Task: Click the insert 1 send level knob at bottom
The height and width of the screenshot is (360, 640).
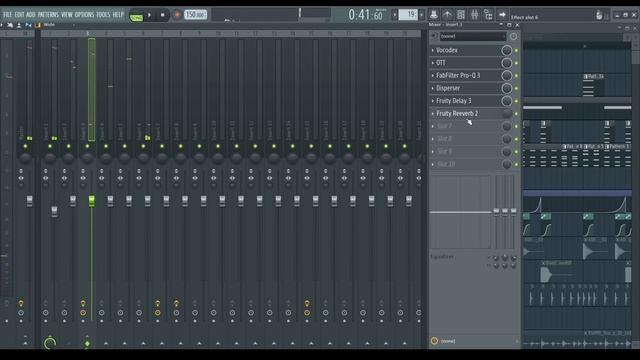Action: (50, 344)
